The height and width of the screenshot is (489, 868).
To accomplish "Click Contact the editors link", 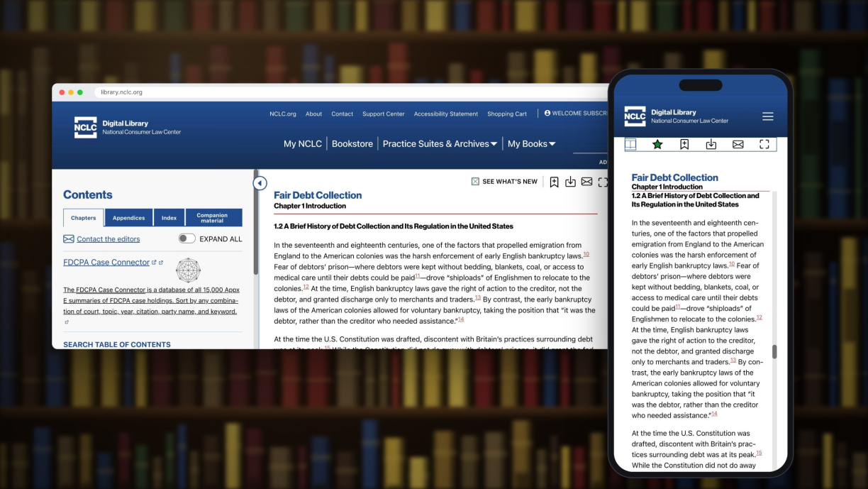I will [x=108, y=239].
